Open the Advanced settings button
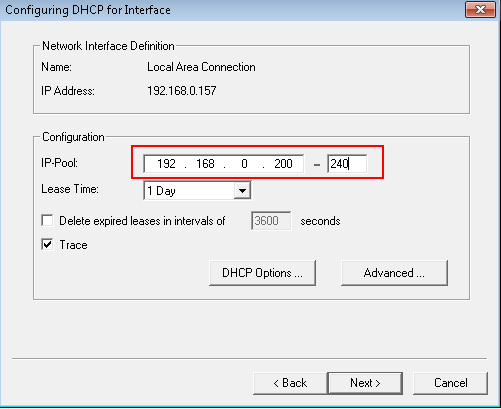 coord(394,273)
